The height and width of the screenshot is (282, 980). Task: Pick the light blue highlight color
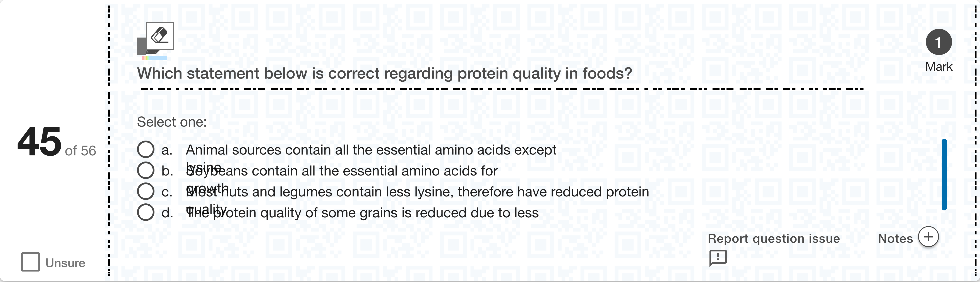coord(158,58)
